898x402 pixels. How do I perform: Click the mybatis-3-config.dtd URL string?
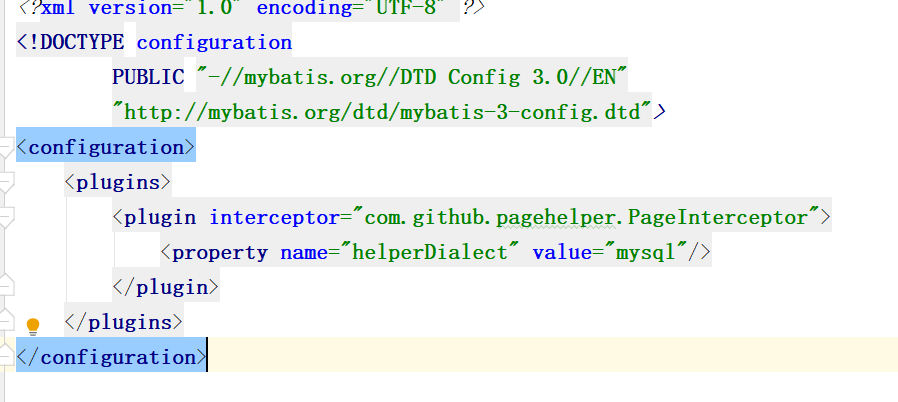coord(382,112)
